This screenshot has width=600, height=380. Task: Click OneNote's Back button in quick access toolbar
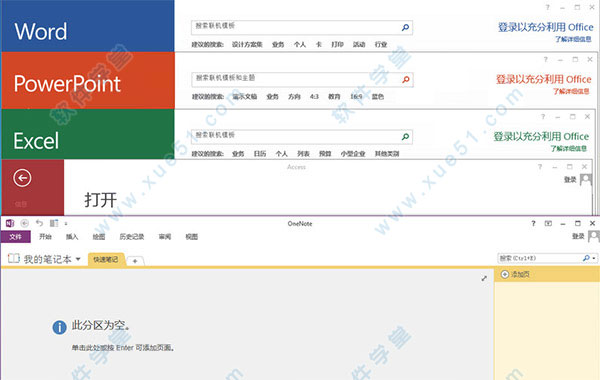point(24,223)
